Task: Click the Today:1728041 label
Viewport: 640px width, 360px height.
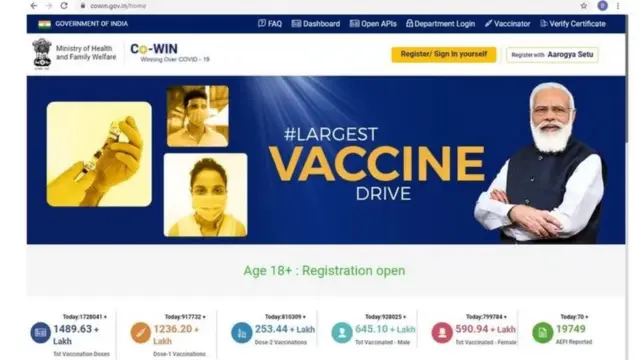Action: 84,317
